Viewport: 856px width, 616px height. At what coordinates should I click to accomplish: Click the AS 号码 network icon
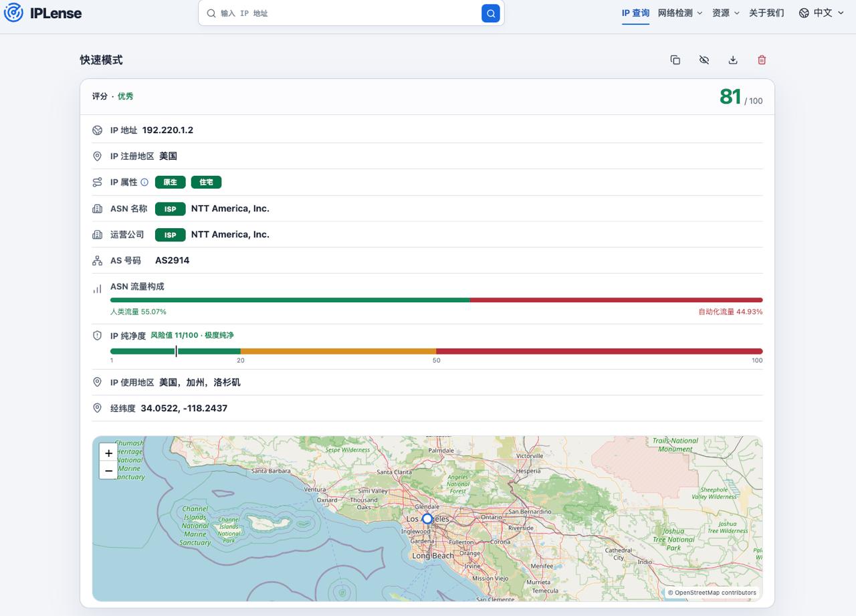pos(98,260)
